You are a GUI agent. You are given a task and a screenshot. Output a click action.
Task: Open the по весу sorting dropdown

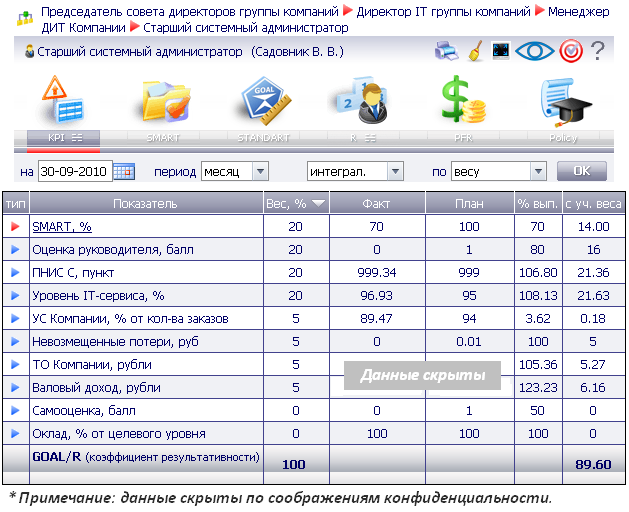pyautogui.click(x=499, y=172)
